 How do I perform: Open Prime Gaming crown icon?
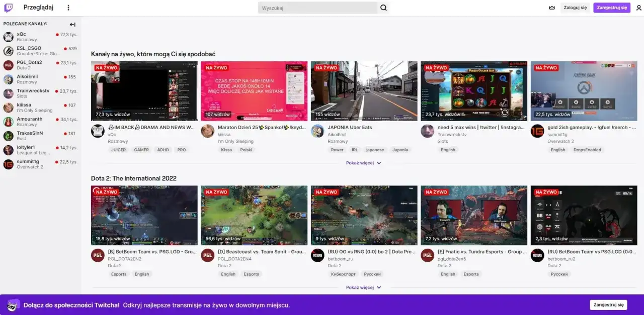pyautogui.click(x=551, y=8)
